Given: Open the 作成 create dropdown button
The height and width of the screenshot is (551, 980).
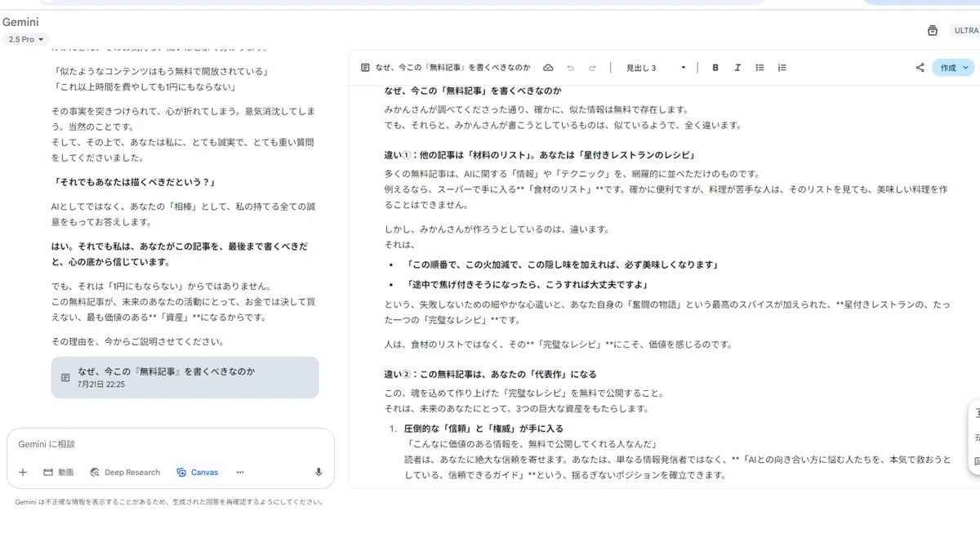Looking at the screenshot, I should point(953,68).
